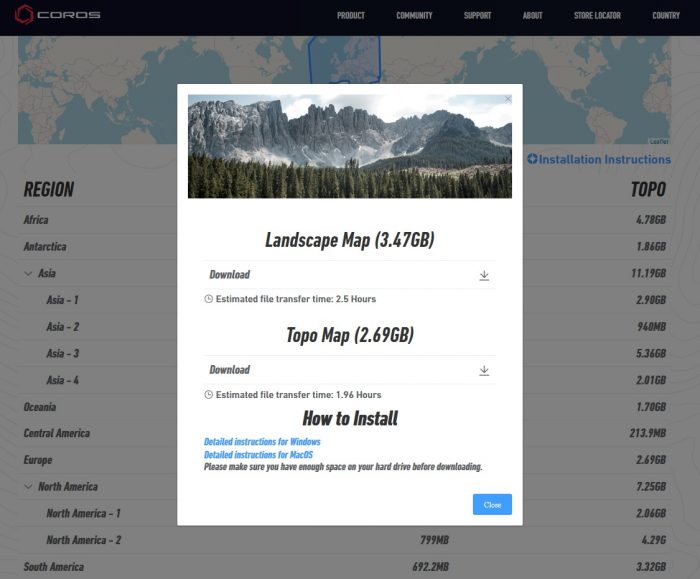Screen dimensions: 700x579
Task: Click the Topo Map Download label
Action: click(x=229, y=370)
